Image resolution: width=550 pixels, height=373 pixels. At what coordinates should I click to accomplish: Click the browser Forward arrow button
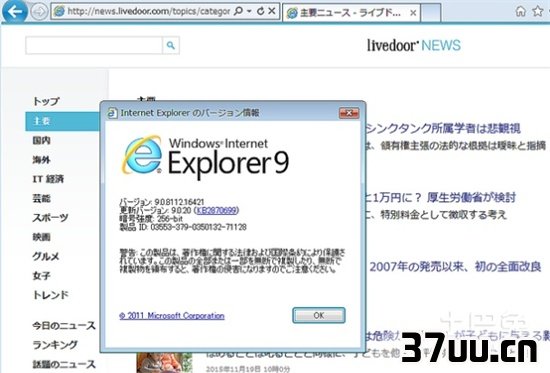point(39,12)
